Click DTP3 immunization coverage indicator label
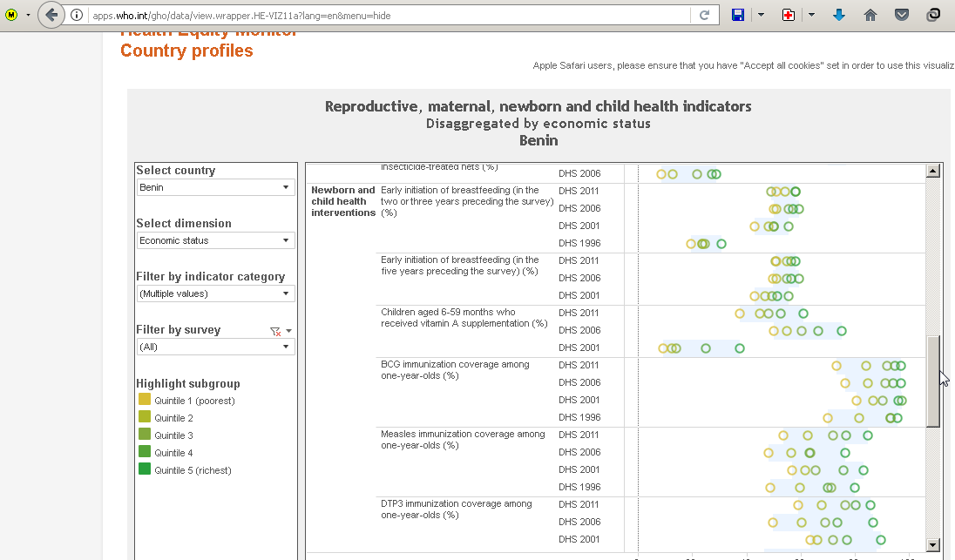Image resolution: width=955 pixels, height=560 pixels. click(457, 509)
